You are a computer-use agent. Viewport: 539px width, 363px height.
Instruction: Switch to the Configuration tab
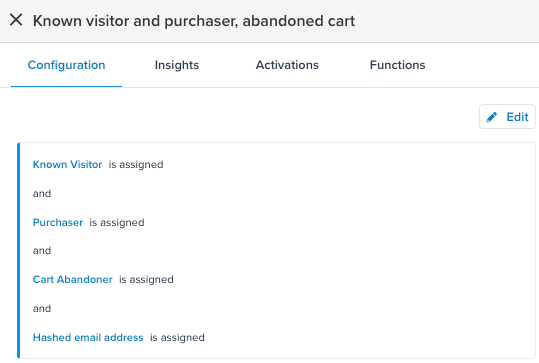click(x=66, y=65)
